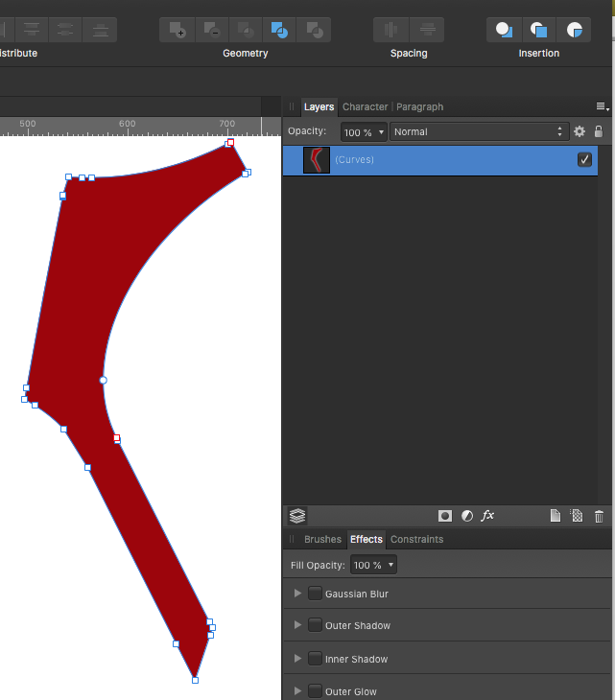Enable the Gaussian Blur effect checkbox
Viewport: 615px width, 700px height.
pos(315,594)
